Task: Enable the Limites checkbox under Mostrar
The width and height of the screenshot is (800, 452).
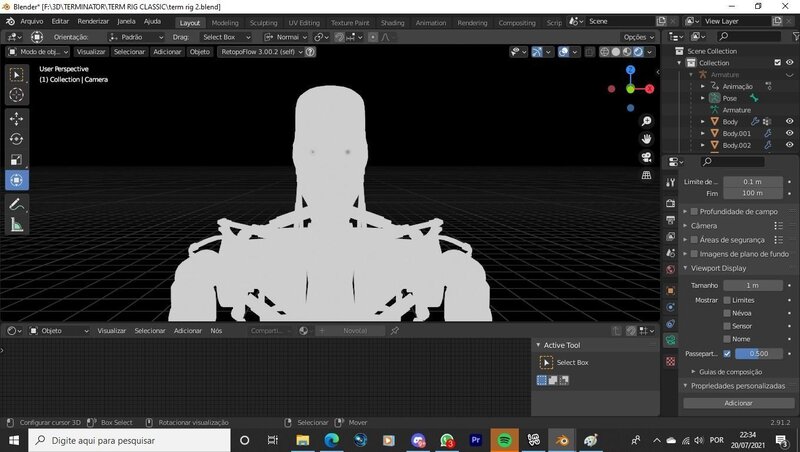Action: coord(727,300)
